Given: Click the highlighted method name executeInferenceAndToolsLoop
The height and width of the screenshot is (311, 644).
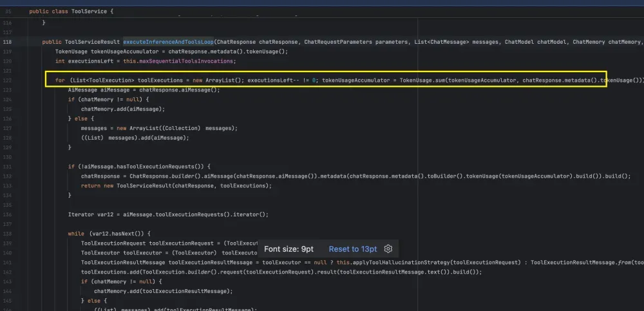Looking at the screenshot, I should pos(168,42).
